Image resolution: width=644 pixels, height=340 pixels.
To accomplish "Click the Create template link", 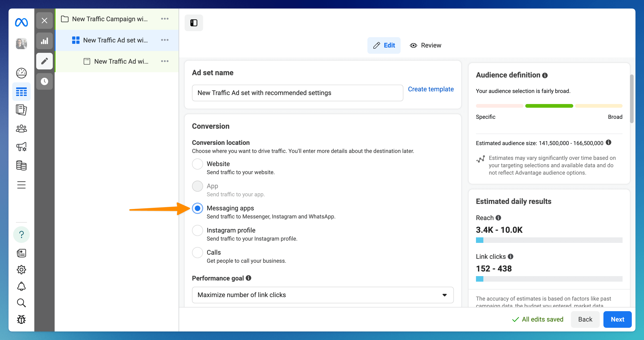I will click(x=431, y=89).
